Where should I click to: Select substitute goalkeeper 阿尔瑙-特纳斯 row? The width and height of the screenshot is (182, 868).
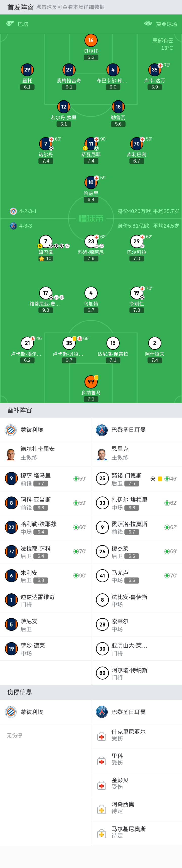click(x=136, y=673)
